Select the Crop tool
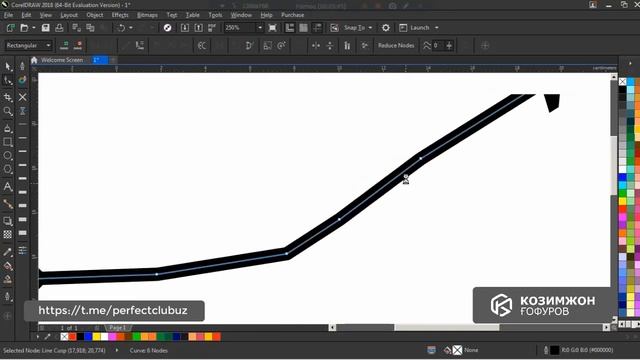The width and height of the screenshot is (640, 360). (x=8, y=97)
